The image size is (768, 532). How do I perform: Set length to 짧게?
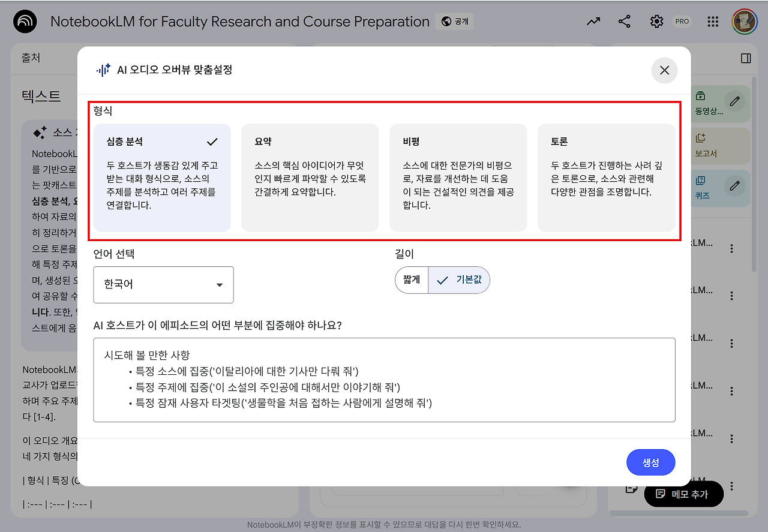pos(412,280)
